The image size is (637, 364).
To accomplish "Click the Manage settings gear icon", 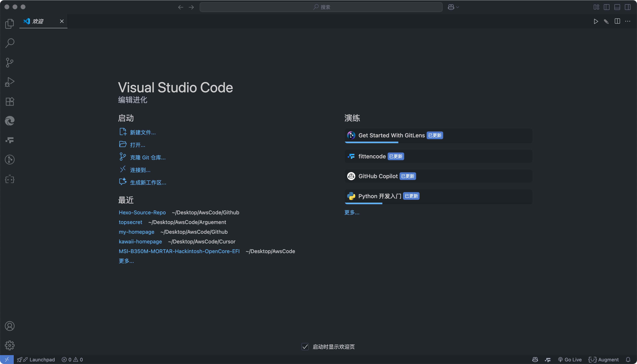I will click(x=9, y=345).
